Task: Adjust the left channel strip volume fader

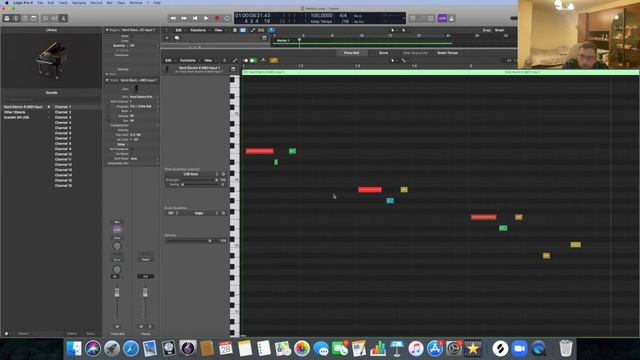Action: point(117,293)
